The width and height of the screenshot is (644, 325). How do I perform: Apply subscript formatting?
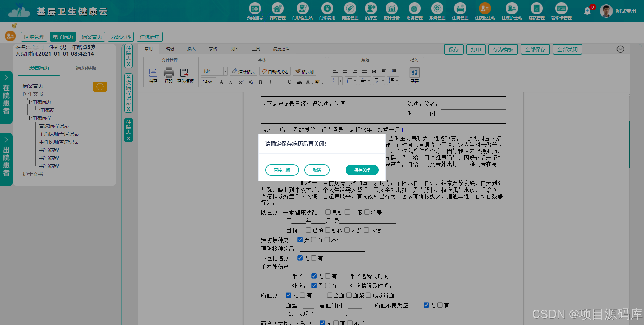tap(251, 82)
